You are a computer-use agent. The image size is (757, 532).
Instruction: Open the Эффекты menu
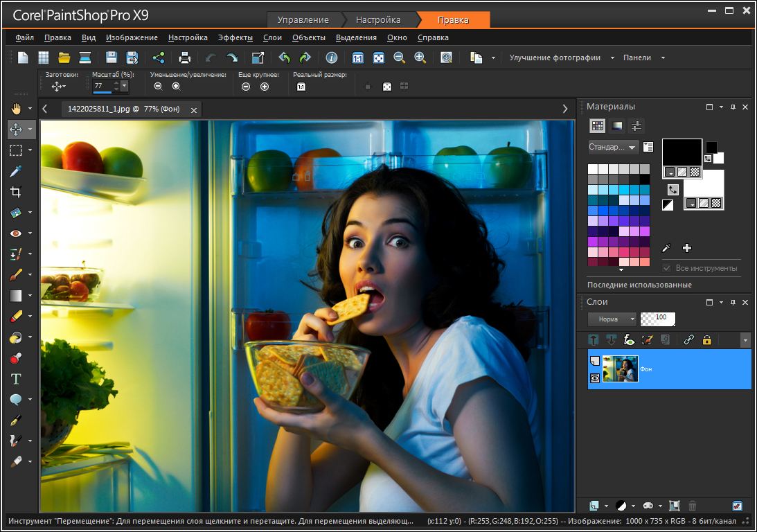(235, 37)
